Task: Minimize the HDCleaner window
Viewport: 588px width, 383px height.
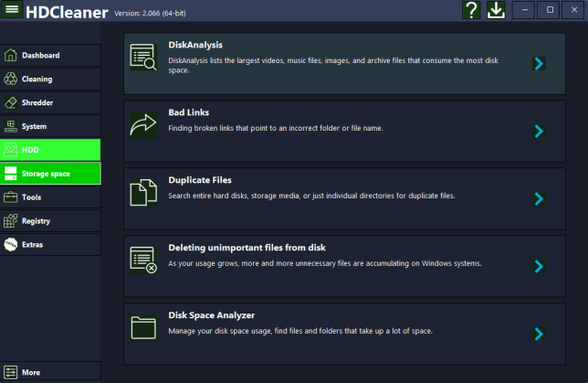Action: coord(525,10)
